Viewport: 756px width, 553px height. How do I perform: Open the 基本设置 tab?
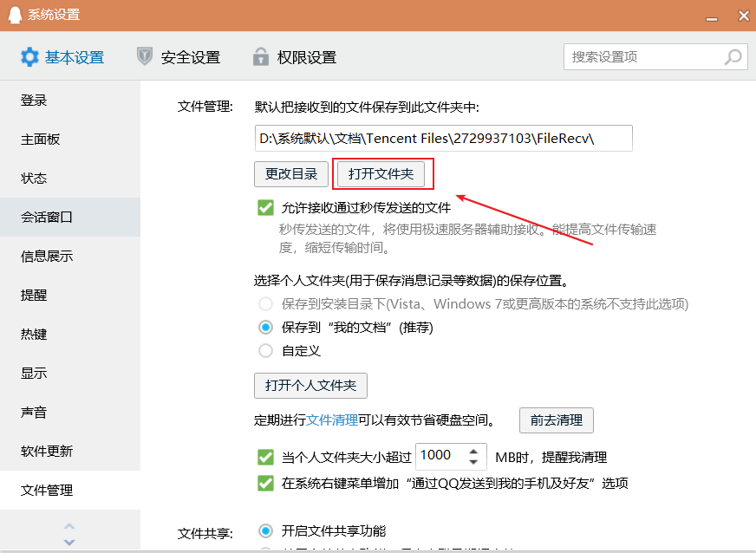62,57
